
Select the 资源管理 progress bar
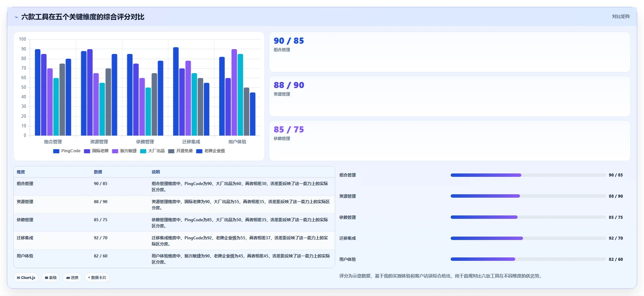(528, 196)
